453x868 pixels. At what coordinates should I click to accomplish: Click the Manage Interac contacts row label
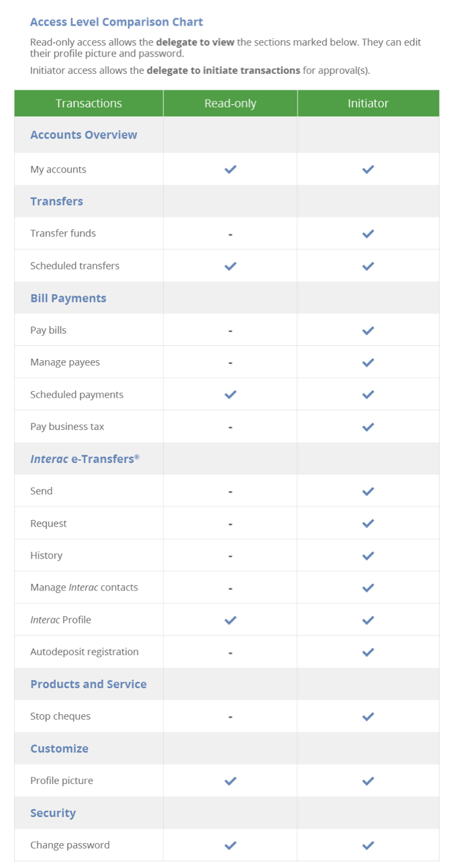point(84,587)
